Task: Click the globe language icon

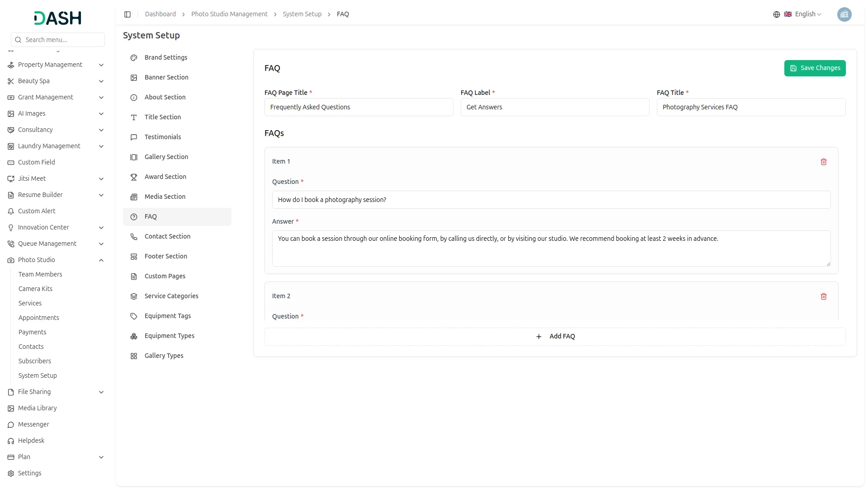Action: (x=776, y=14)
